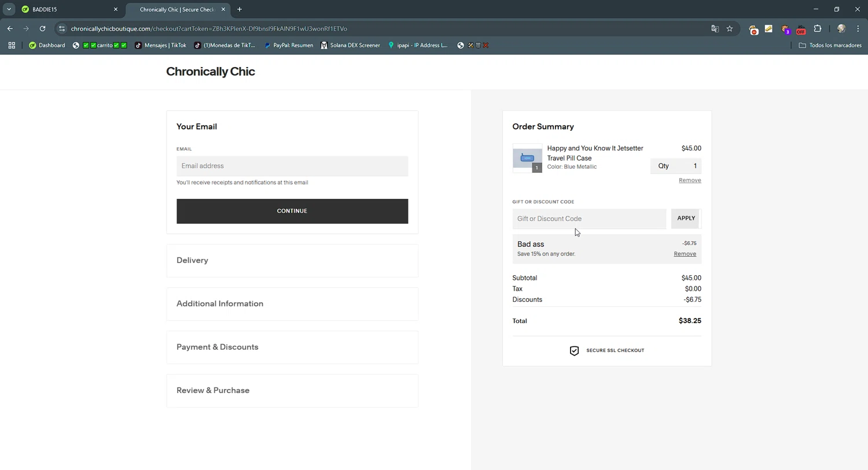
Task: Click the Qty quantity field
Action: coord(676,166)
